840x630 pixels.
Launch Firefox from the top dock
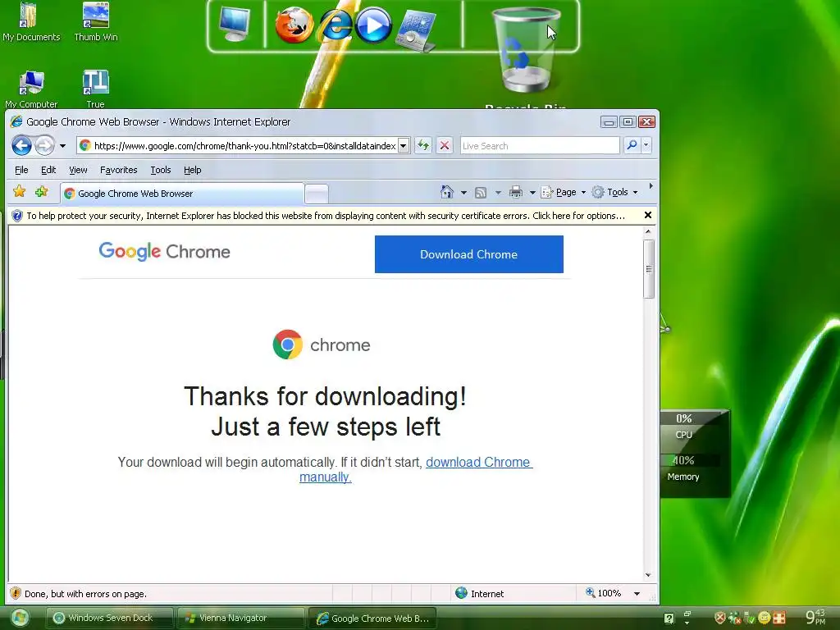(x=294, y=25)
